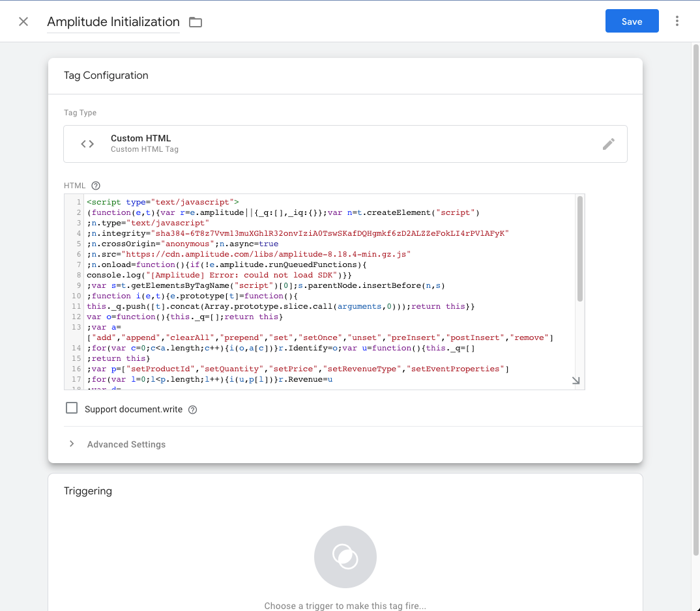Click line 16 with setProductId array
Screen dimensions: 700x611
coord(298,369)
